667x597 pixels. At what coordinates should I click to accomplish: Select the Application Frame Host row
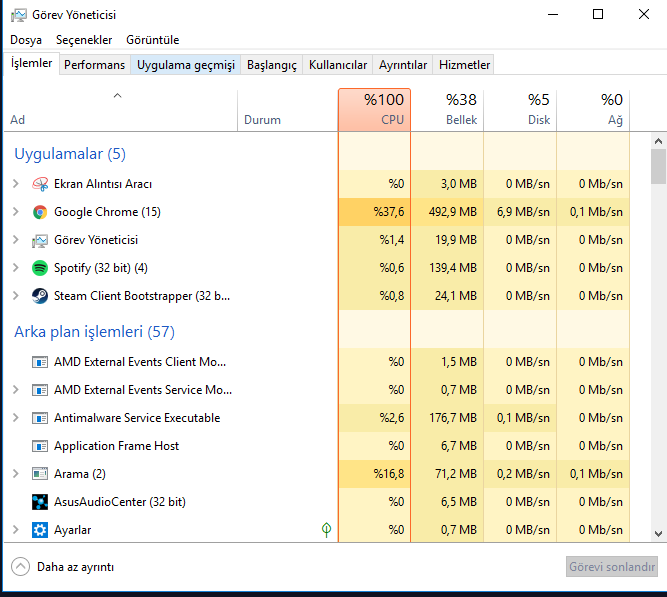tap(316, 446)
